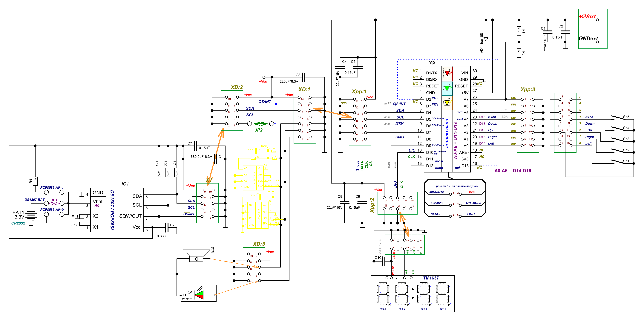
Task: Select the C10 capacitor symbol
Action: coord(384,262)
